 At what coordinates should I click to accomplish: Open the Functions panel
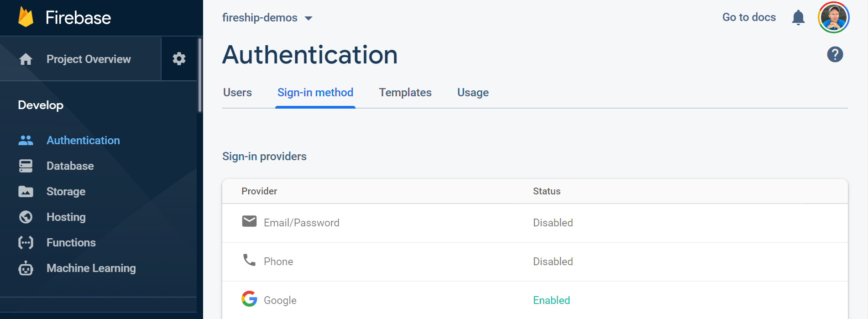pos(71,242)
